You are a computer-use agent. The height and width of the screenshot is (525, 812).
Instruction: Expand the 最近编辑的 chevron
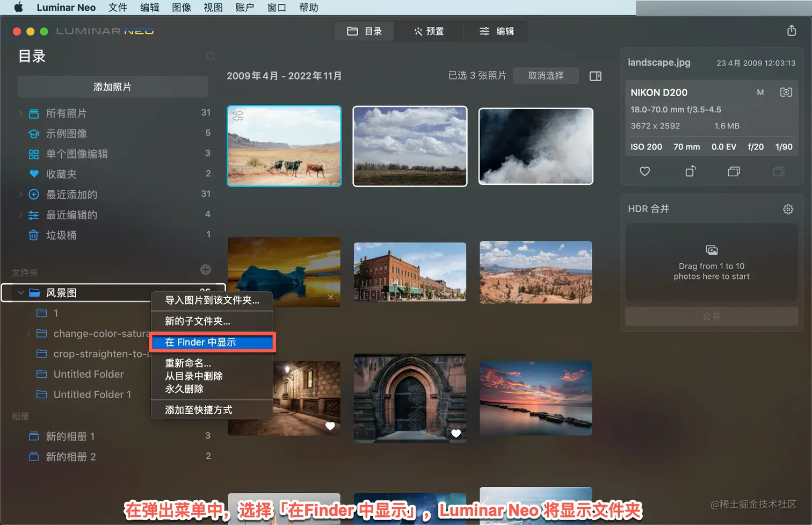20,215
